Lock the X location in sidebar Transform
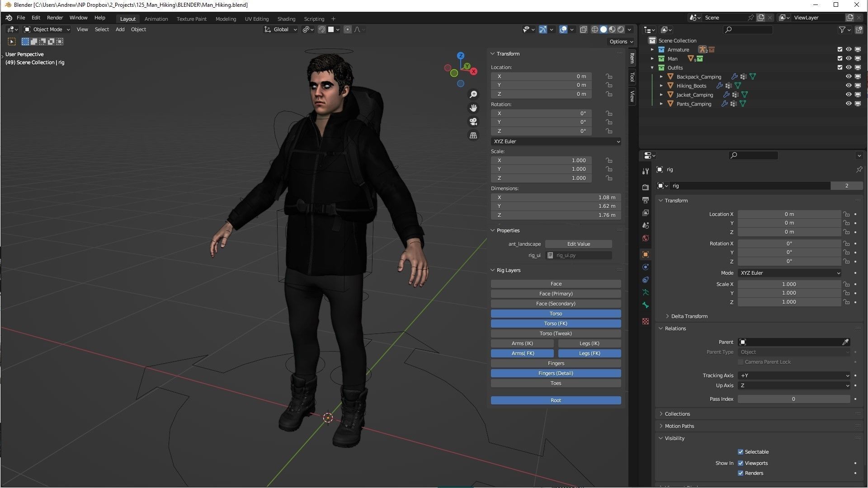Viewport: 868px width, 488px height. (609, 76)
